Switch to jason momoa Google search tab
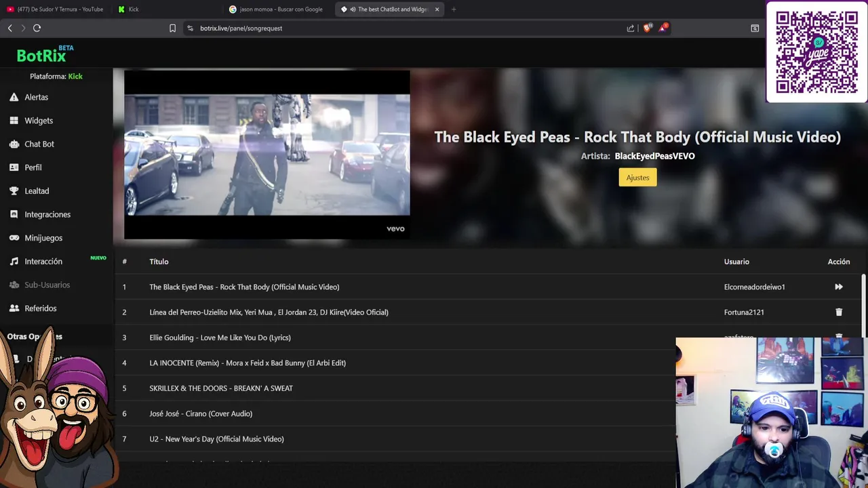This screenshot has width=868, height=488. (x=277, y=9)
